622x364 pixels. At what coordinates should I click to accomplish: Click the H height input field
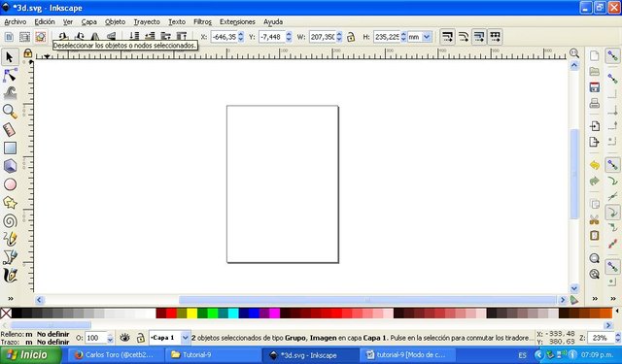[x=387, y=37]
